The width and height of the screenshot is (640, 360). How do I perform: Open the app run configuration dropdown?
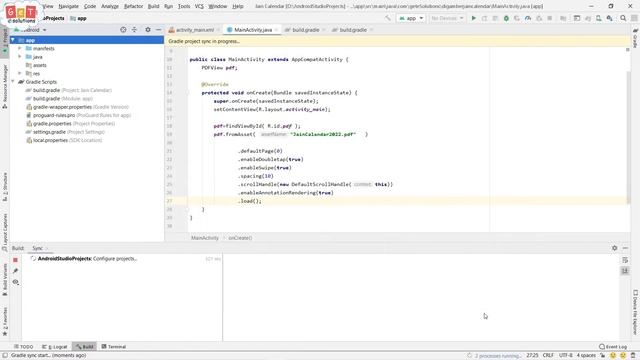[x=411, y=18]
